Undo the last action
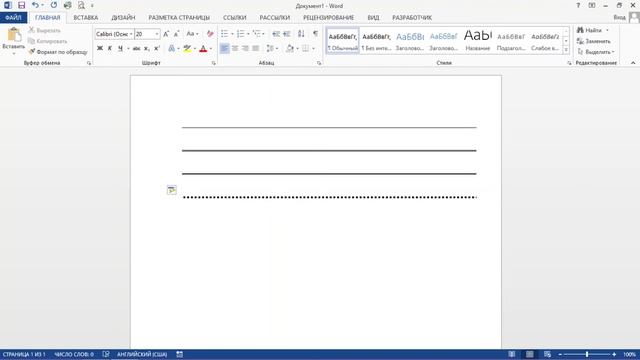 coord(35,5)
